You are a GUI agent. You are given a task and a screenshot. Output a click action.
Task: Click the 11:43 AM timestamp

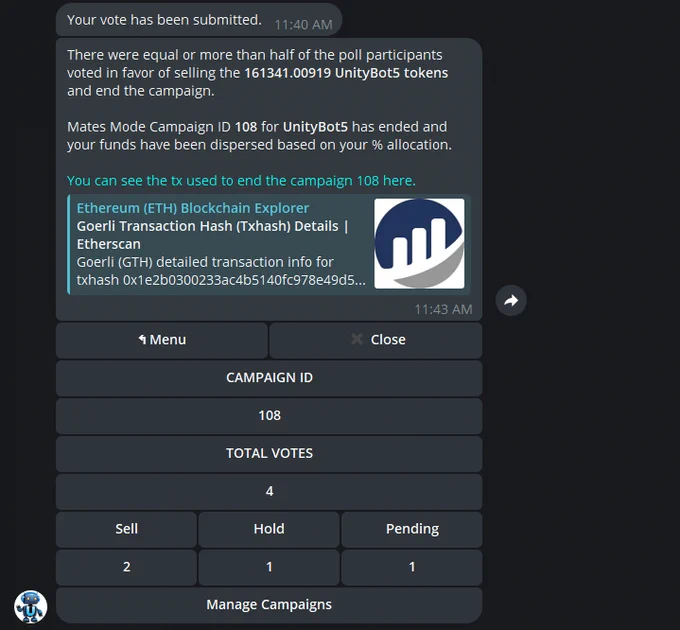pos(443,309)
